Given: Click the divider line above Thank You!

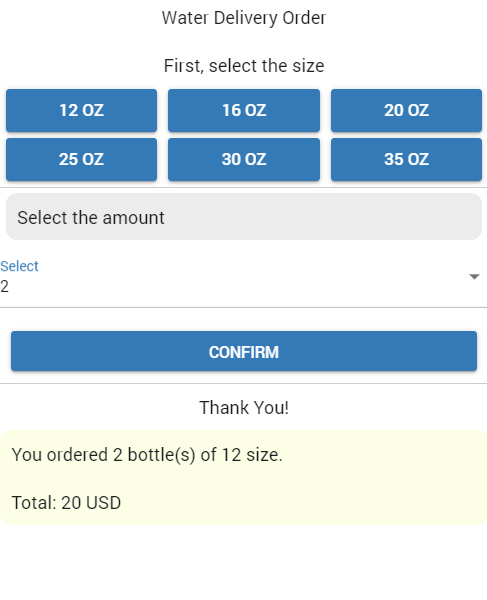Looking at the screenshot, I should click(243, 383).
